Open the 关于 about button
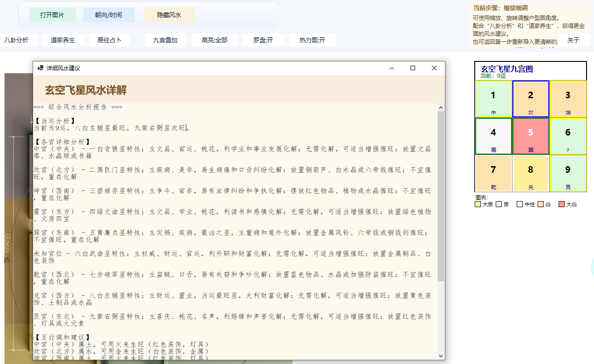This screenshot has height=364, width=594. pyautogui.click(x=574, y=40)
